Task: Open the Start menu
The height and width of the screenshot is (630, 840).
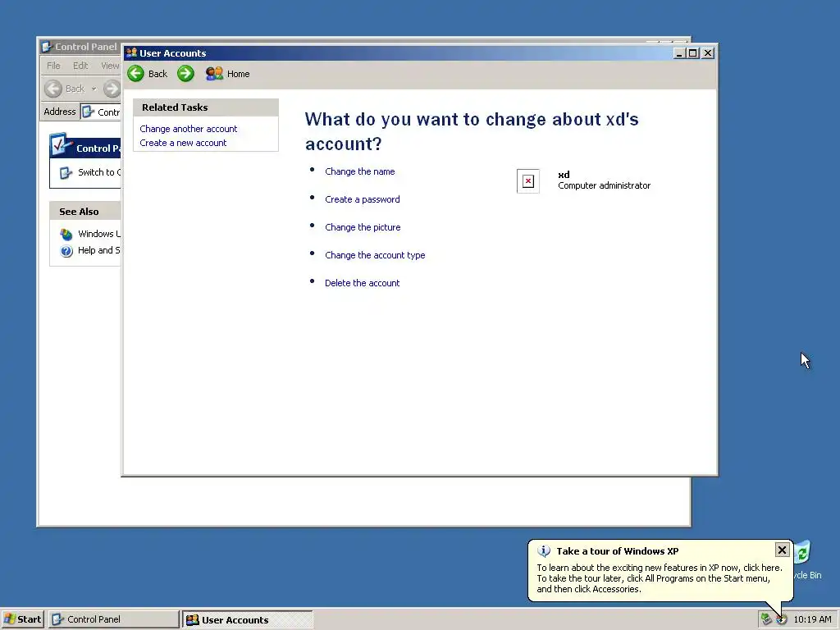Action: 22,619
